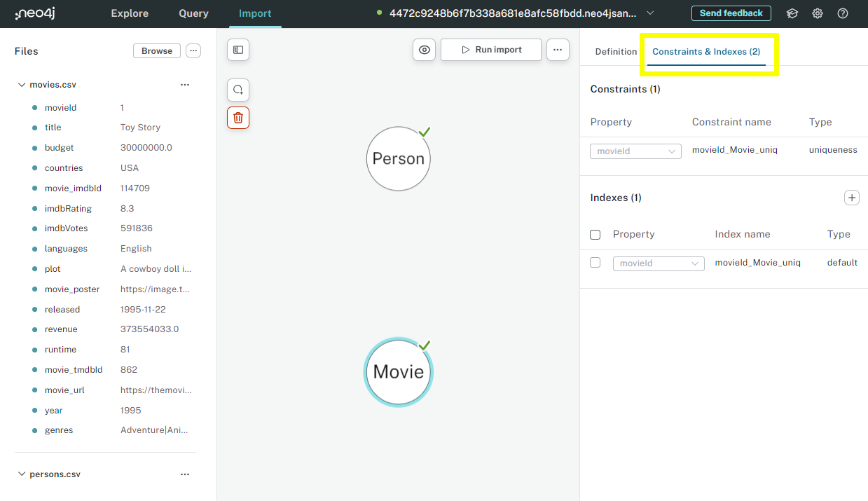Add a new index with the plus icon
868x501 pixels.
pyautogui.click(x=852, y=198)
